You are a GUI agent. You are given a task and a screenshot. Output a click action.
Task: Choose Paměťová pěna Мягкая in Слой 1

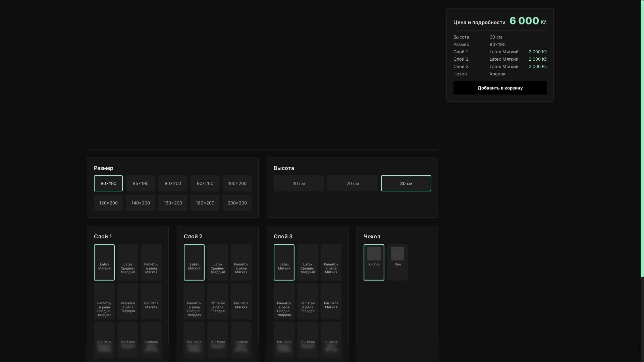tap(151, 262)
